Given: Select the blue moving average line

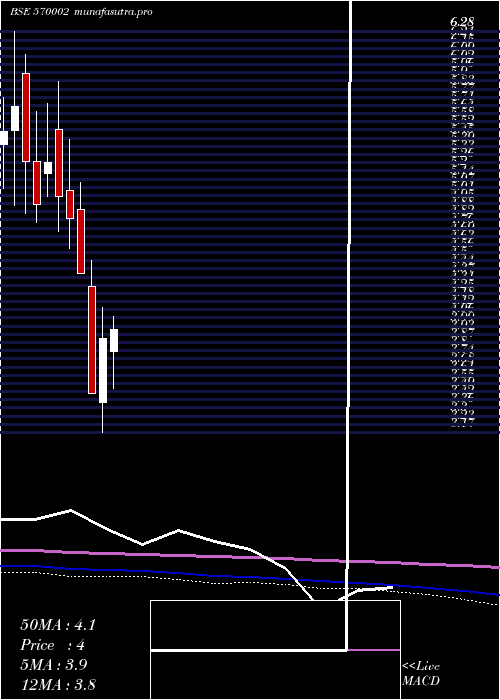Looking at the screenshot, I should tap(250, 579).
